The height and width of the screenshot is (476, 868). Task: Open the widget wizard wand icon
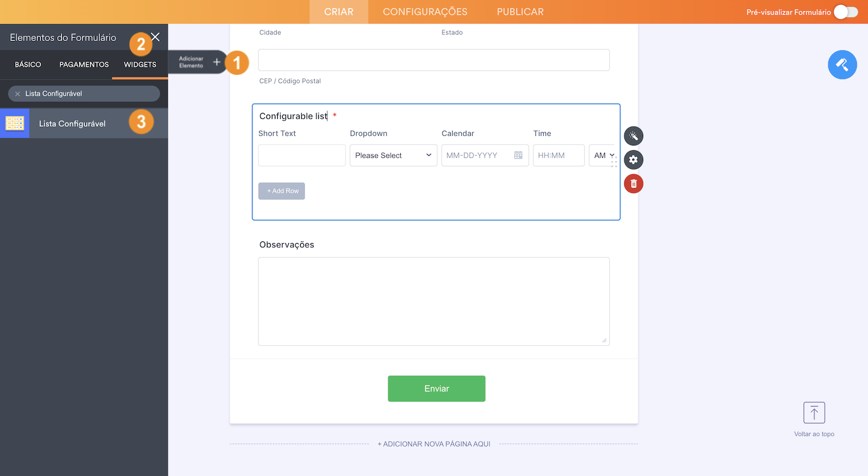(x=634, y=136)
